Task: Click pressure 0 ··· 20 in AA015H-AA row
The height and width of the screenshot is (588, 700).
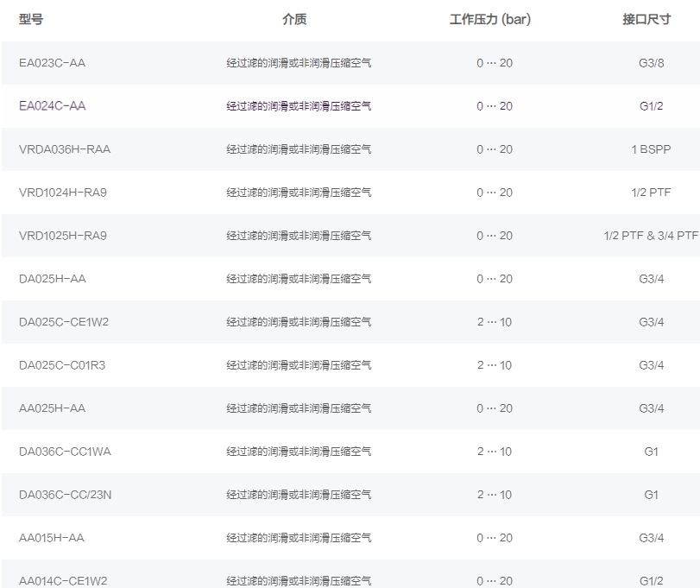Action: pos(495,538)
